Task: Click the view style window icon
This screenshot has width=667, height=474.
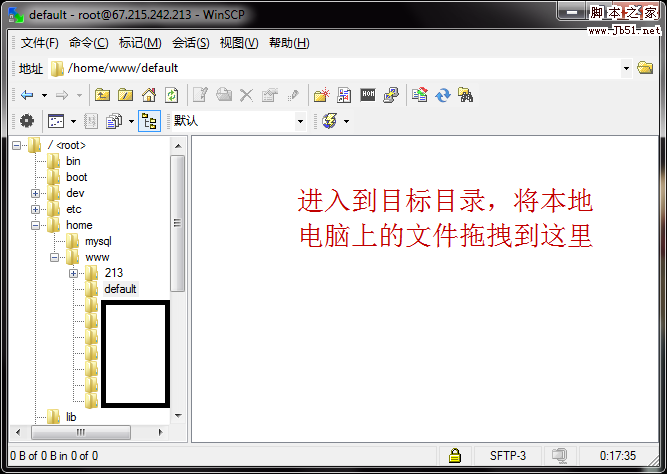Action: [56, 121]
